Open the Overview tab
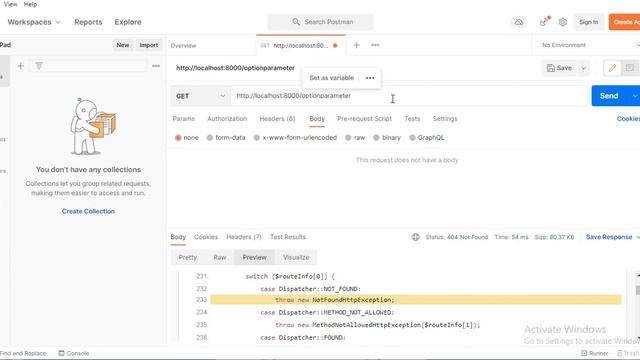The width and height of the screenshot is (640, 360). pyautogui.click(x=183, y=45)
